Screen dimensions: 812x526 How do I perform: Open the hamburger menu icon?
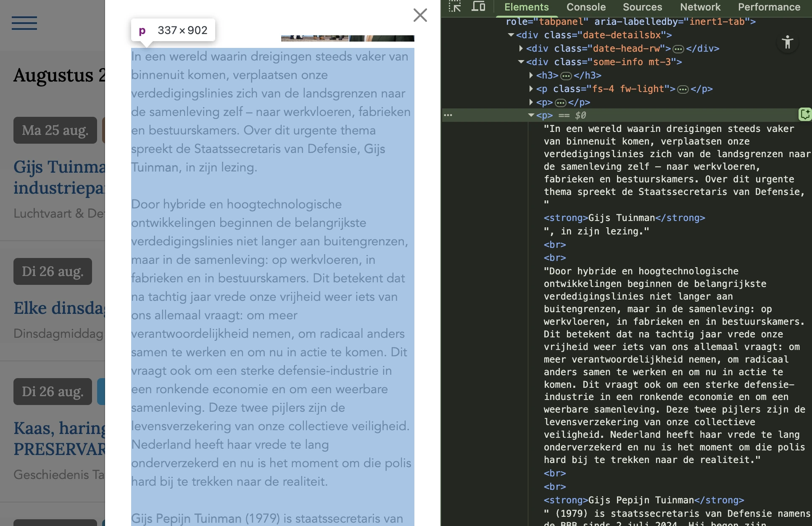coord(24,23)
